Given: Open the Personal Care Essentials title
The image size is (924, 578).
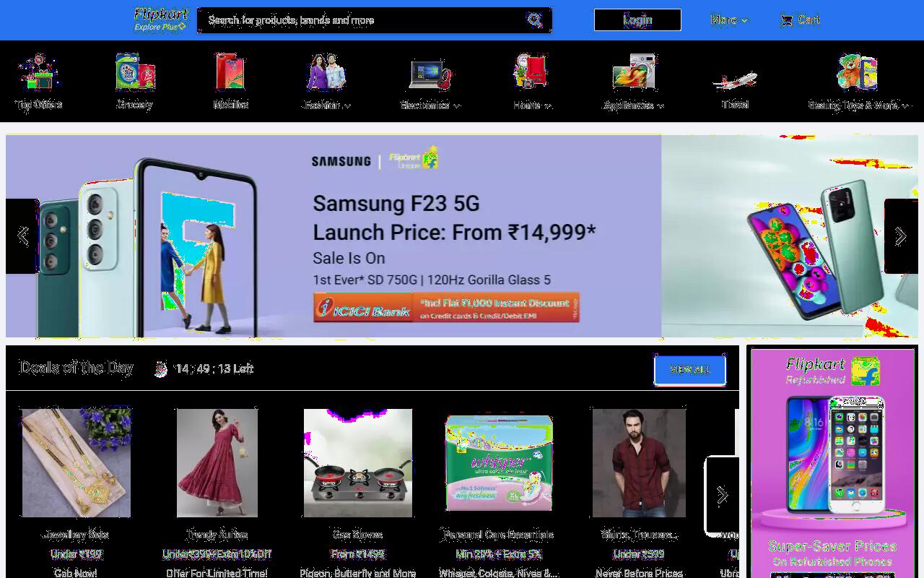Looking at the screenshot, I should coord(498,535).
